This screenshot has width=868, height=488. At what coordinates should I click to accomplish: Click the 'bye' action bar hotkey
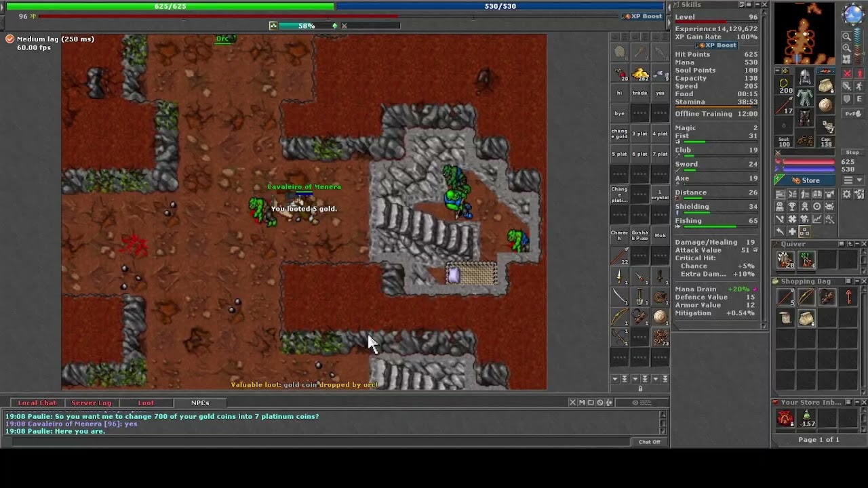click(x=620, y=113)
